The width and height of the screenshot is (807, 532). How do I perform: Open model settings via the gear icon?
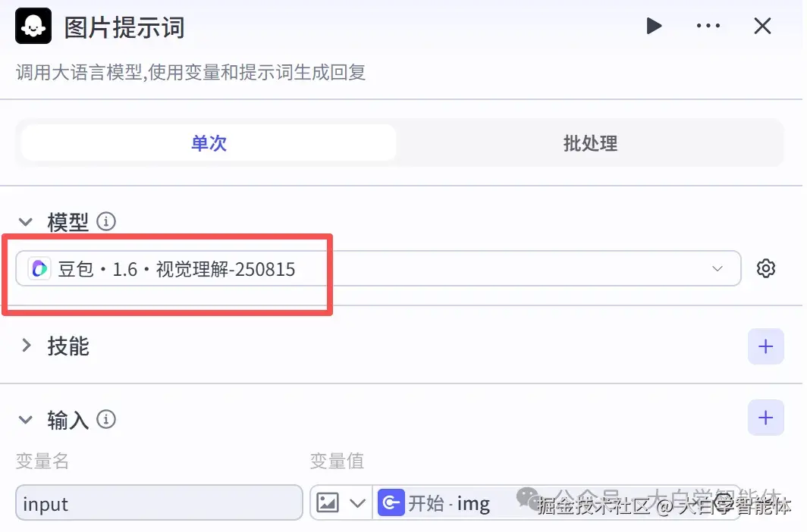coord(766,268)
